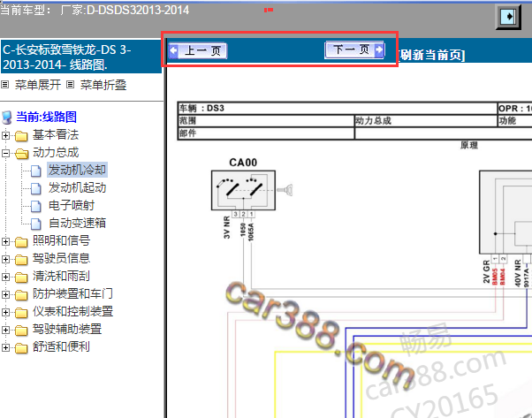The height and width of the screenshot is (418, 532).
Task: Click the 范围 cell in diagram header
Action: pos(266,121)
